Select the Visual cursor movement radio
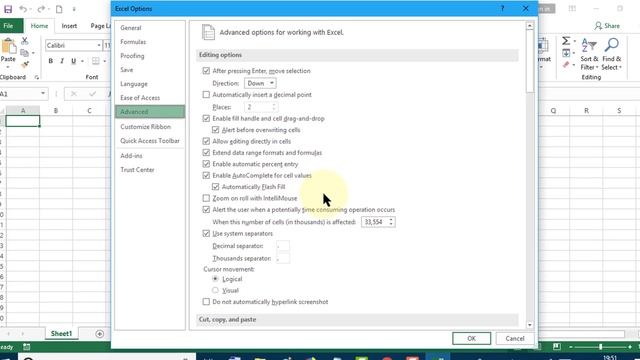Screen dimensions: 640x360 pyautogui.click(x=215, y=290)
